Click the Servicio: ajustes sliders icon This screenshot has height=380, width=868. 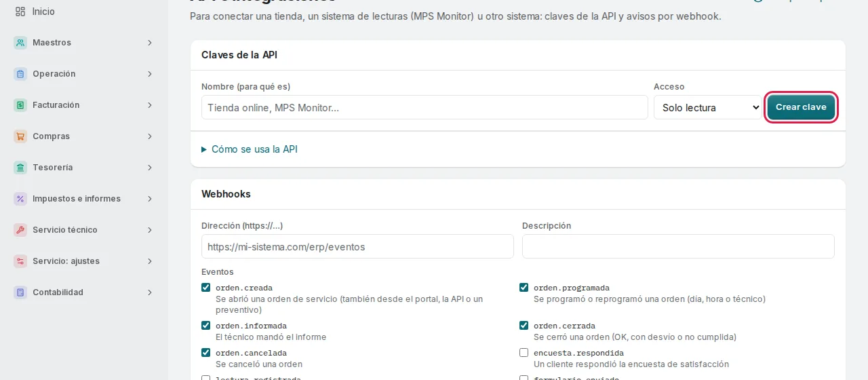[20, 261]
